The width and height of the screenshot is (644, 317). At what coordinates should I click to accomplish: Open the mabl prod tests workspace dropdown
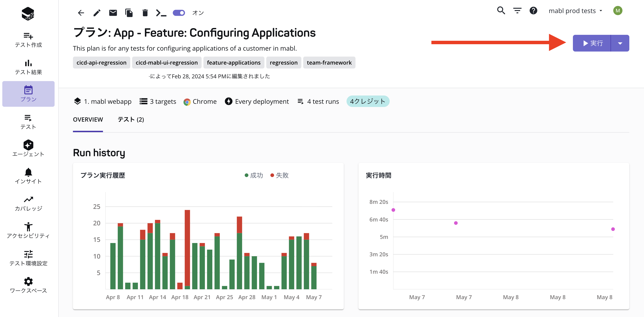(x=575, y=11)
